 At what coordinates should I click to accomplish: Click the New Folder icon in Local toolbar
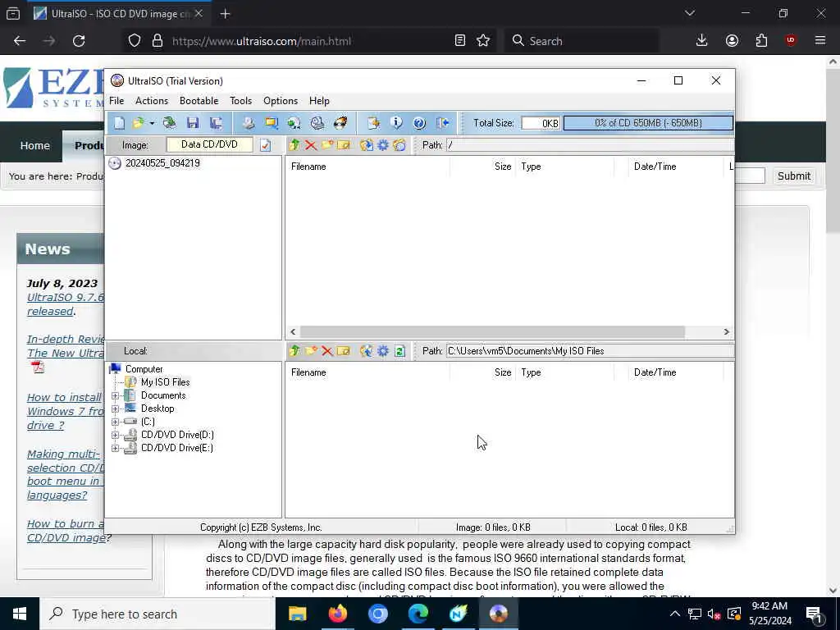tap(311, 351)
